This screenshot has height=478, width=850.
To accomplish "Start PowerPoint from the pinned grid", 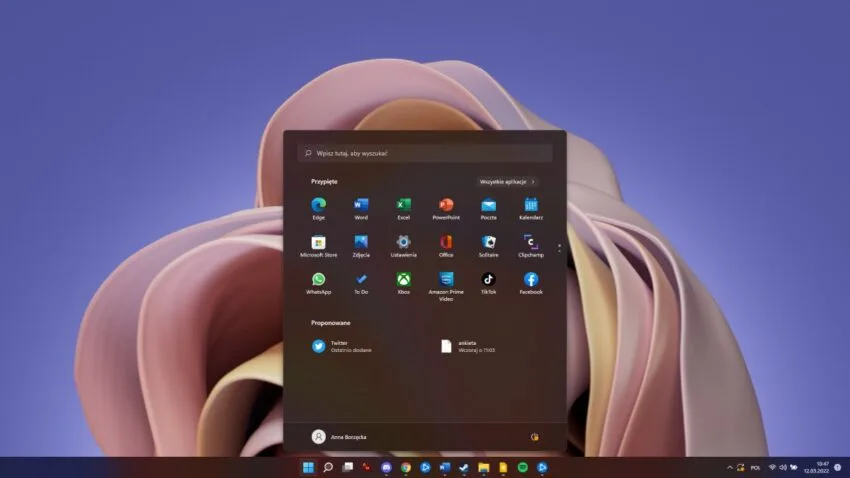I will [446, 209].
